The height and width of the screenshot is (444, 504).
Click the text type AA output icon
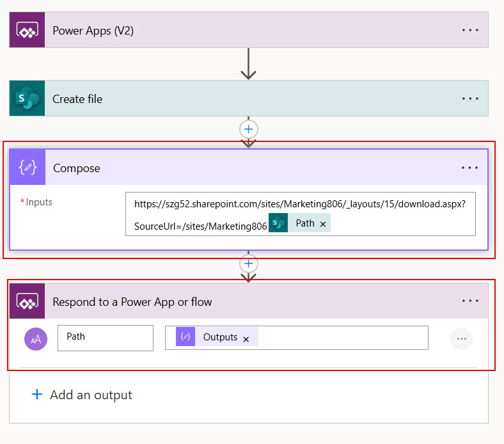coord(36,339)
